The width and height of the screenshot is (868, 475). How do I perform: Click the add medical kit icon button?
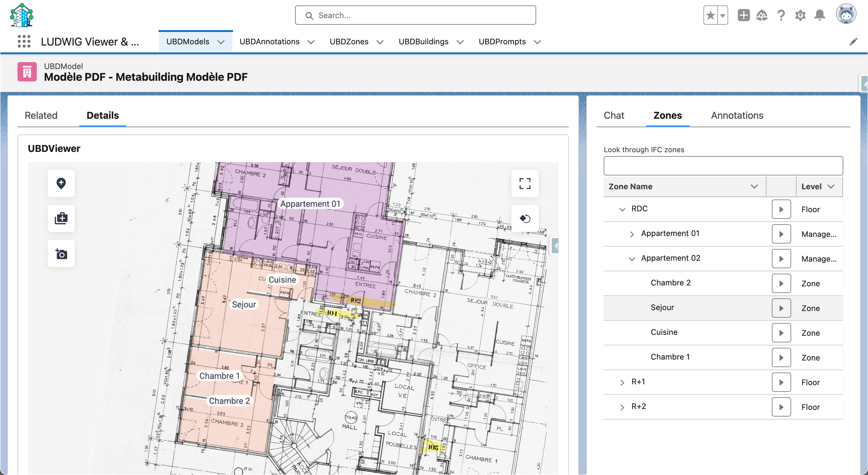pos(61,218)
